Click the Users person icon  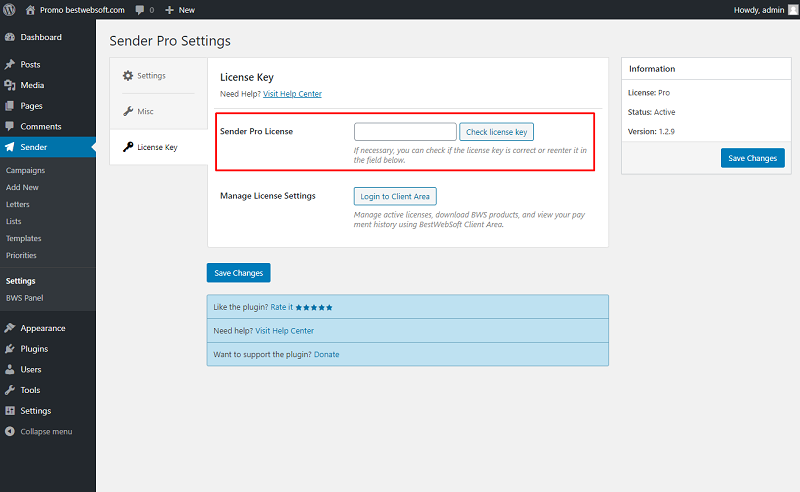coord(10,369)
